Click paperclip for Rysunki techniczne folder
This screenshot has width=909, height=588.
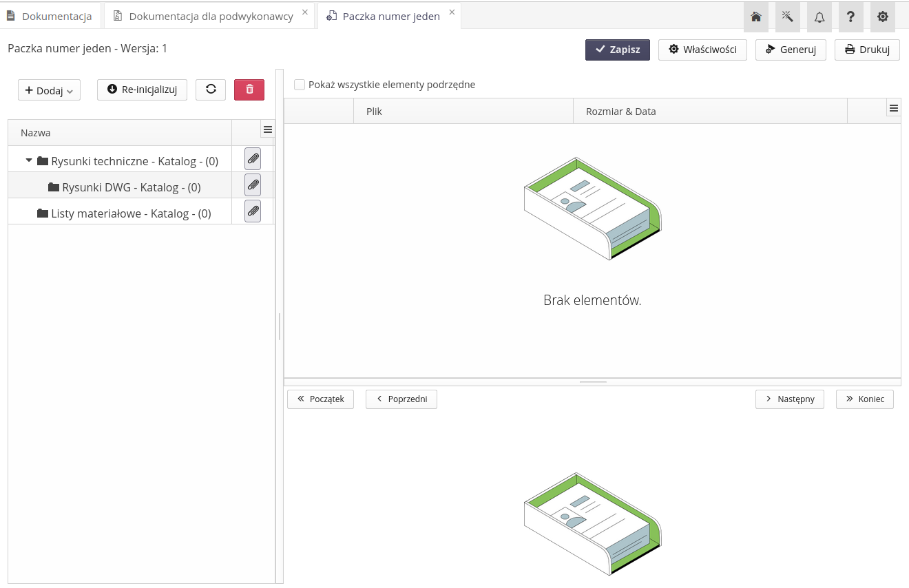253,159
